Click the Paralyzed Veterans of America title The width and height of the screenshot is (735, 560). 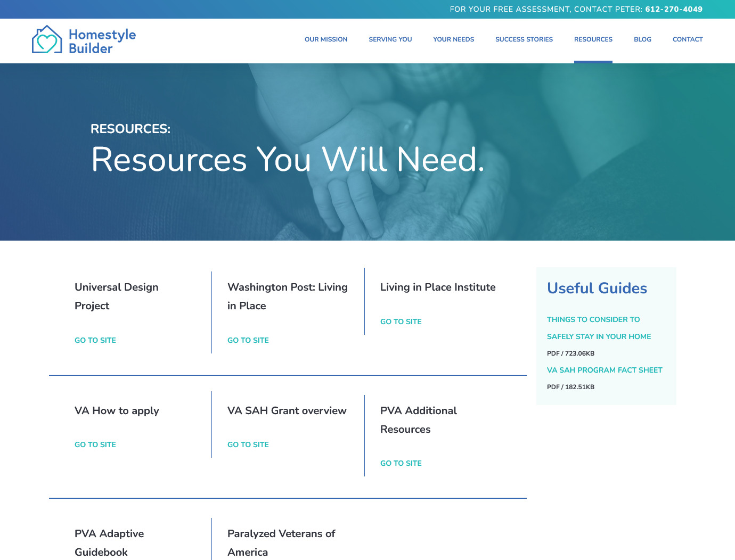(281, 543)
